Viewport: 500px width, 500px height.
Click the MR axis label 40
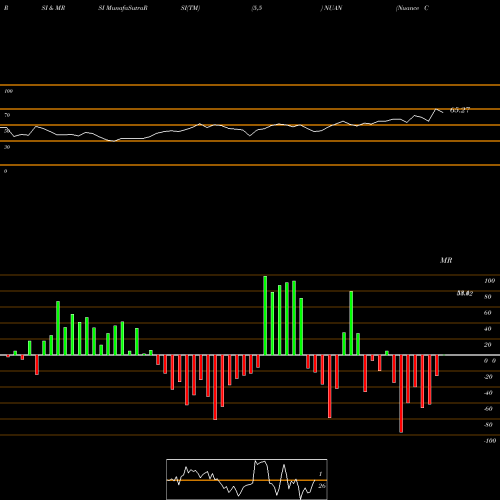[487, 329]
